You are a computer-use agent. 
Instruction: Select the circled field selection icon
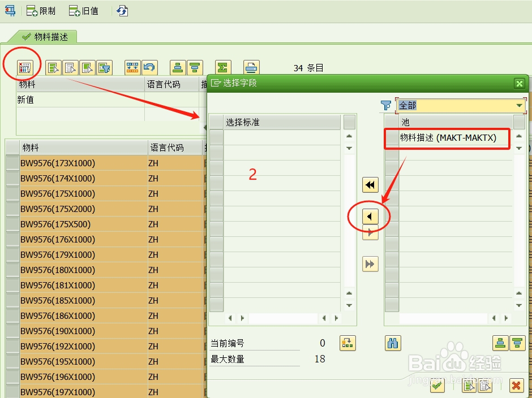pyautogui.click(x=24, y=67)
